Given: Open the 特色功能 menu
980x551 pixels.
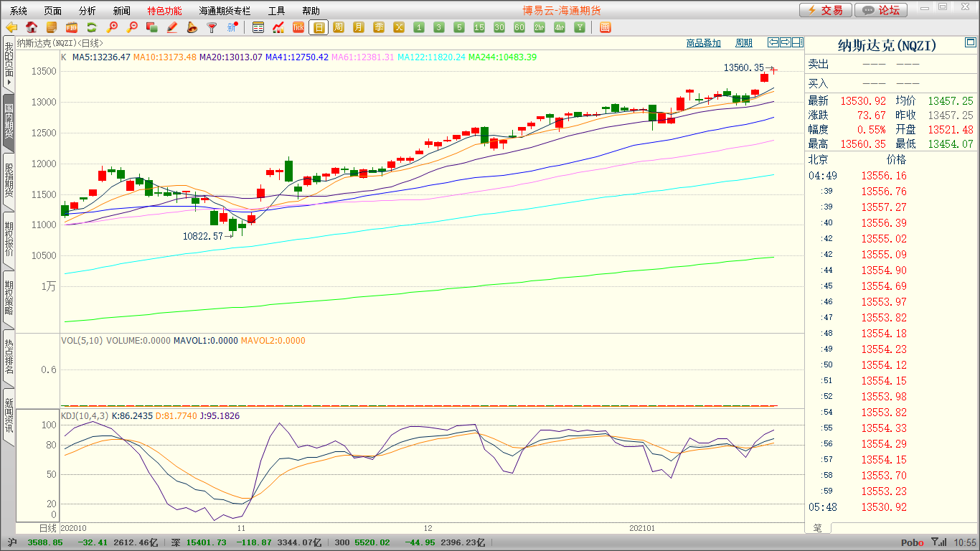Looking at the screenshot, I should tap(164, 11).
